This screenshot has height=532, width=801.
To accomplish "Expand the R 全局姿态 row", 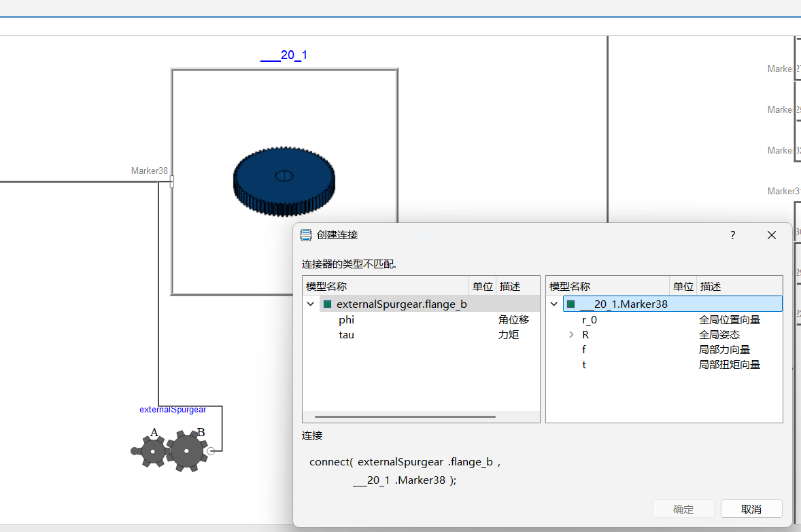I will coord(571,334).
